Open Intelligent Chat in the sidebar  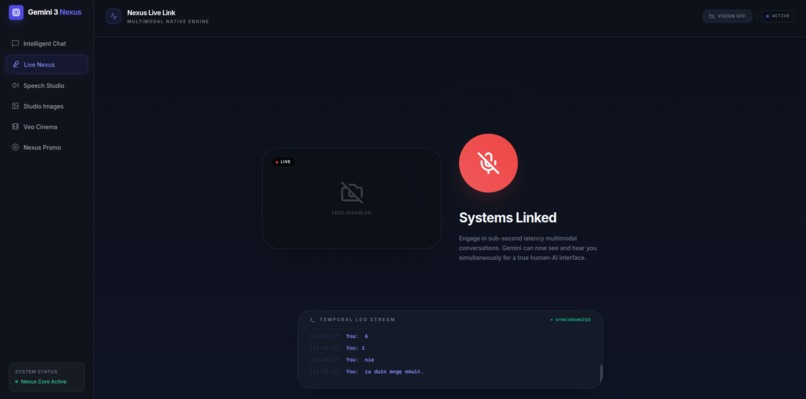coord(47,44)
